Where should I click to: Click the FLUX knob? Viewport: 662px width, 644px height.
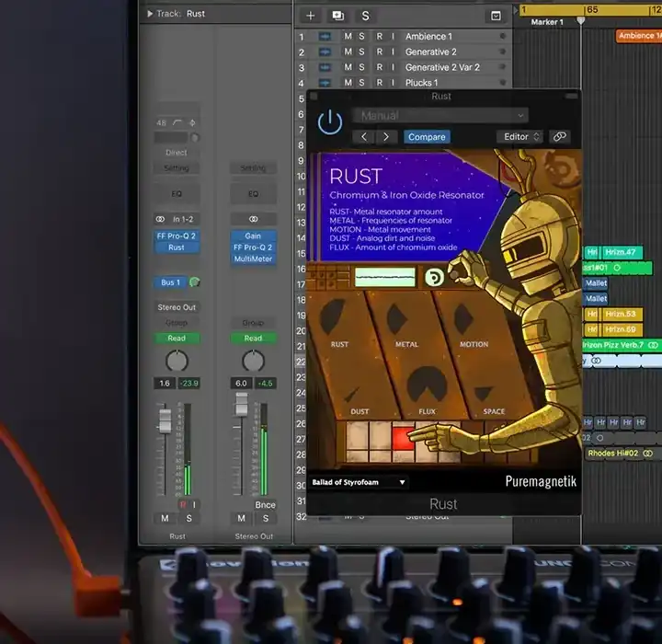pyautogui.click(x=427, y=384)
